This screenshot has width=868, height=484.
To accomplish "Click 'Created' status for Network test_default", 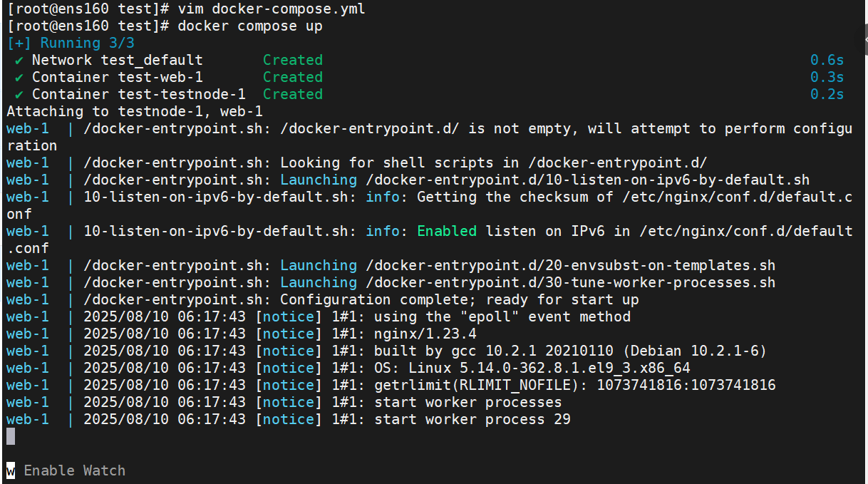I will click(293, 60).
